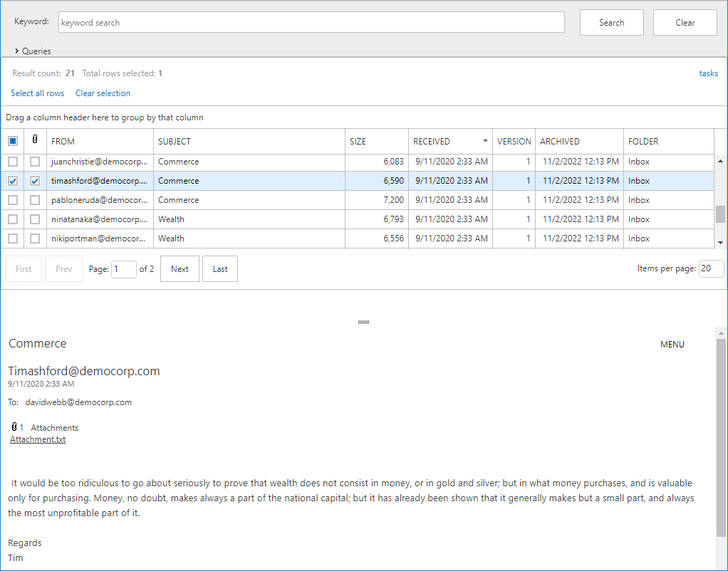Image resolution: width=728 pixels, height=571 pixels.
Task: Click into the keyword search field
Action: 311,23
